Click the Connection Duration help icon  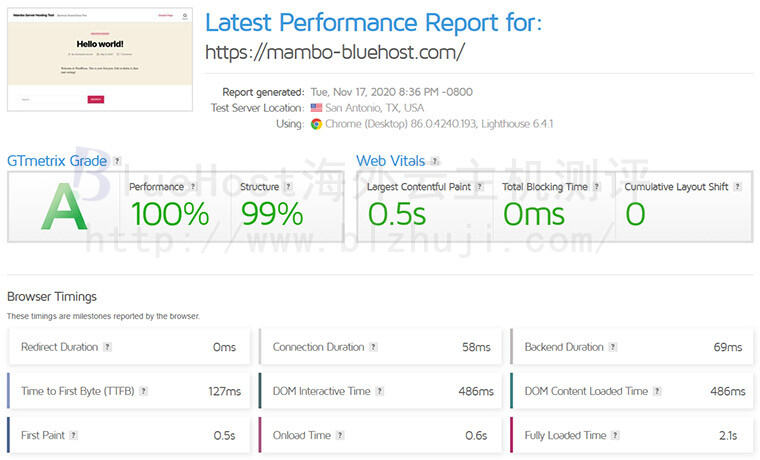pos(373,347)
